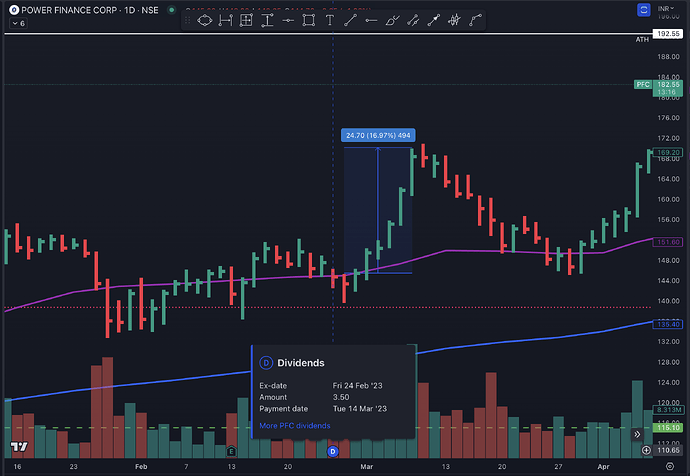Jump to latest bar with double-arrow button

pos(637,435)
